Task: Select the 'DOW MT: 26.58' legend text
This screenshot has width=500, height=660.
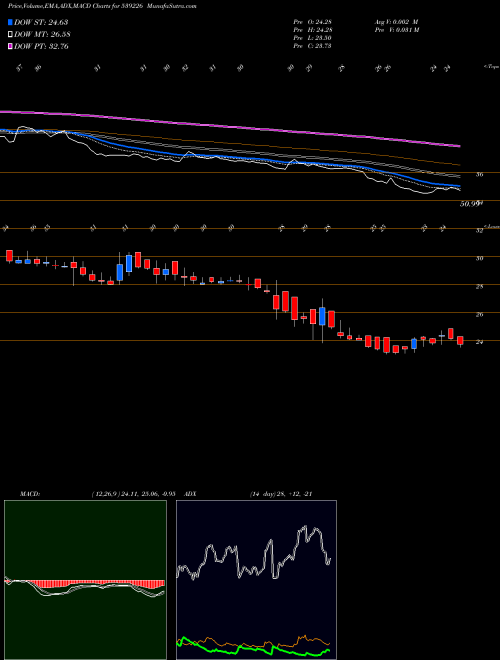Action: click(42, 34)
